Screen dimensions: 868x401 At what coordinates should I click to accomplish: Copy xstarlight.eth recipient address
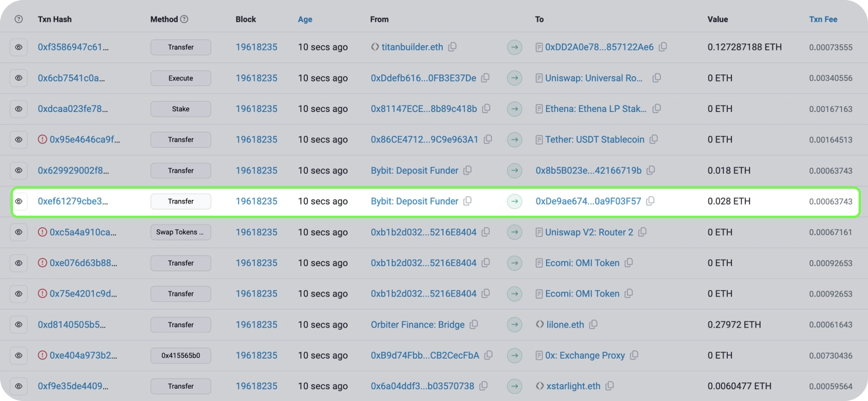click(x=609, y=386)
